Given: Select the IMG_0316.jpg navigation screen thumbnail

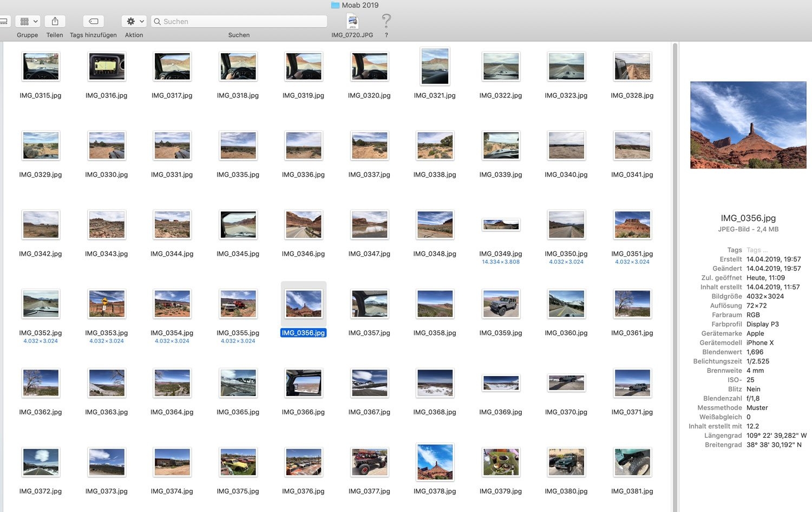Looking at the screenshot, I should coord(107,67).
